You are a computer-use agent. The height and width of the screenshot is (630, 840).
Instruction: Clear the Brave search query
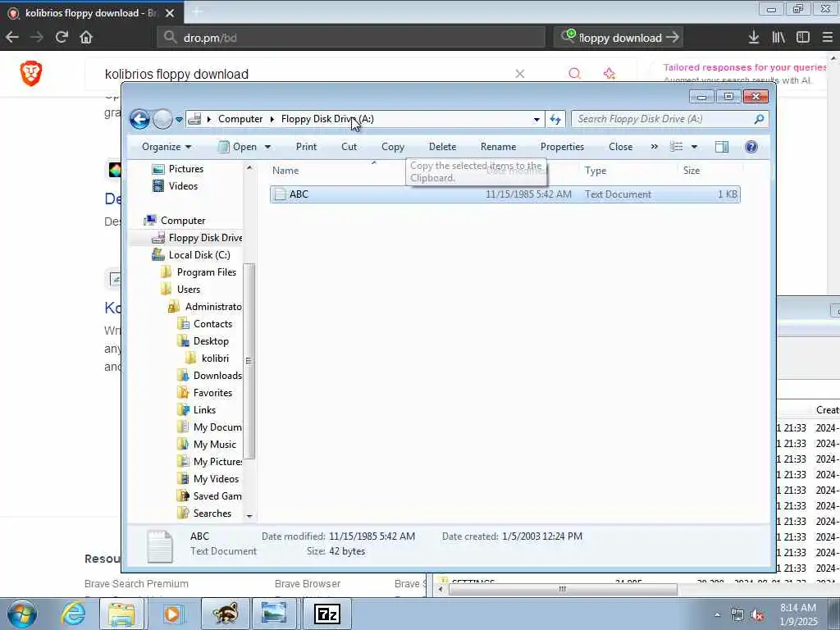[519, 74]
